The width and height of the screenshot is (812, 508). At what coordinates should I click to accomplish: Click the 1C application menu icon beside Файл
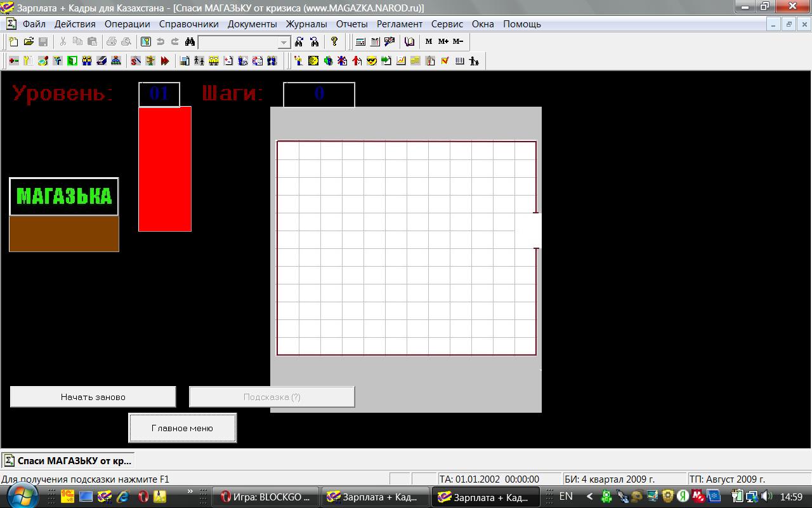click(x=11, y=24)
